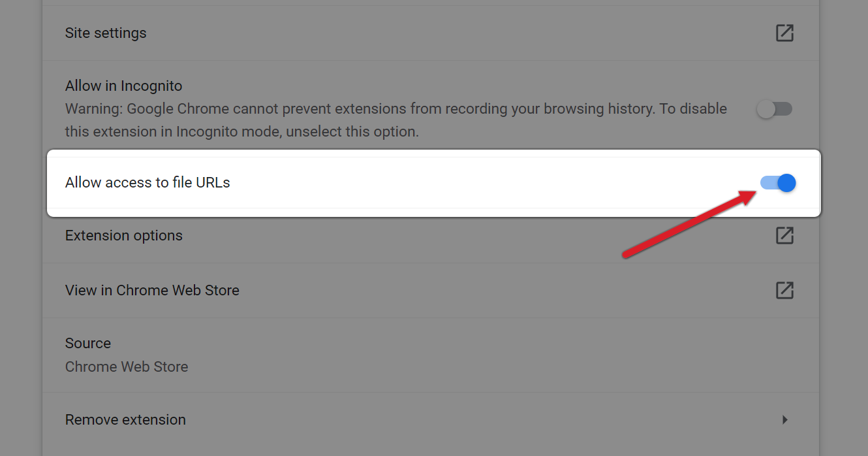The height and width of the screenshot is (456, 868).
Task: Select the Extension options label
Action: point(124,236)
